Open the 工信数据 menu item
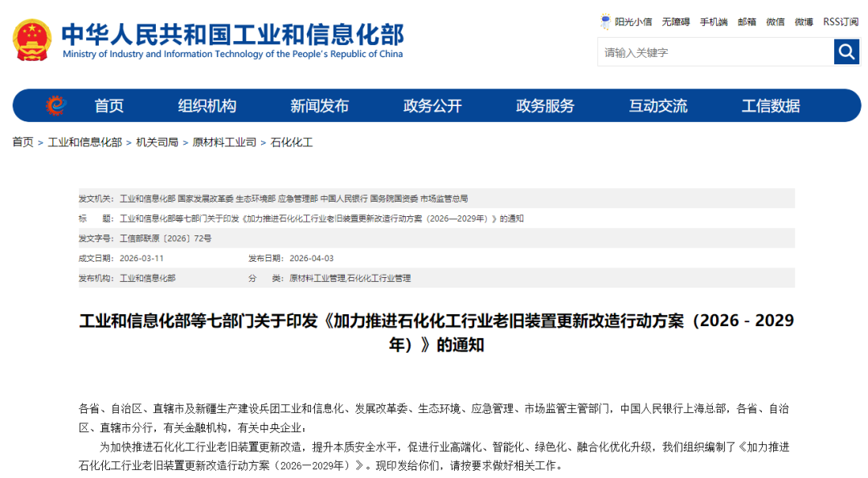 (x=771, y=106)
